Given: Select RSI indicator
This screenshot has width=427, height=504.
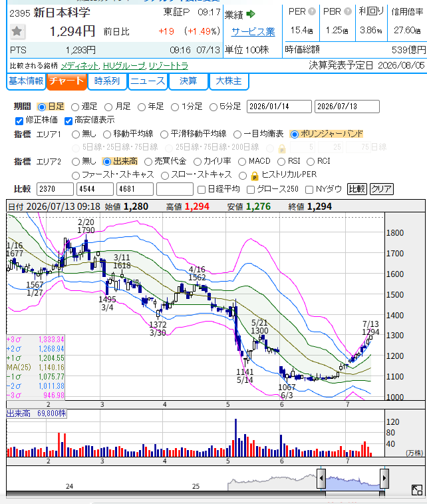Looking at the screenshot, I should coord(281,161).
